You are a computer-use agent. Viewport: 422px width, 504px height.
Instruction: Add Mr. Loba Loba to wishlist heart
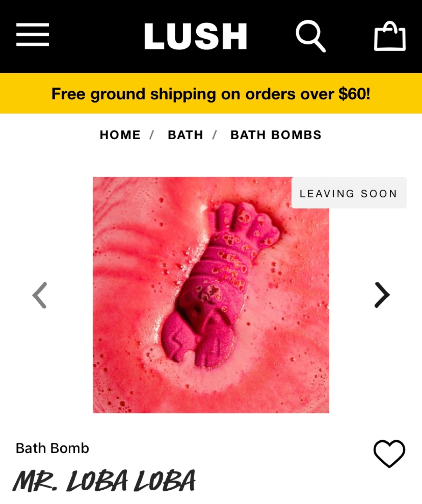click(x=389, y=454)
